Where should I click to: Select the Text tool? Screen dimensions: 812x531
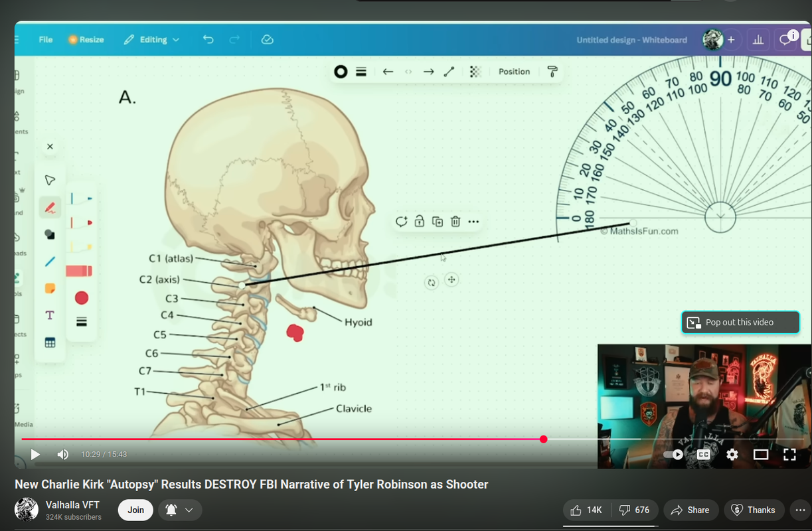point(50,315)
